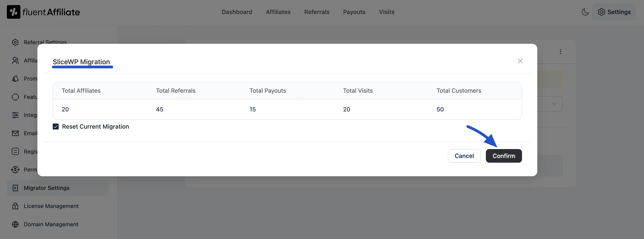Open Email settings via the envelope icon
This screenshot has width=644, height=239.
[x=15, y=133]
